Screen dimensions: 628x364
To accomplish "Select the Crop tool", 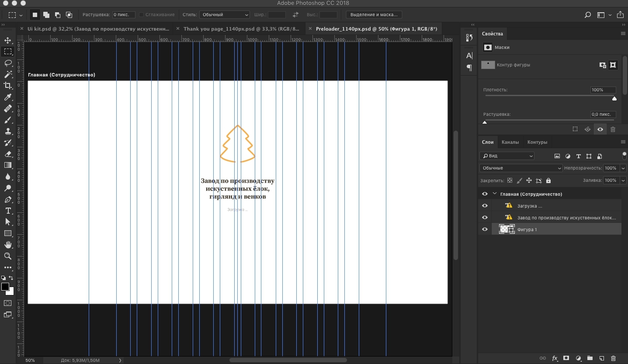I will click(x=8, y=86).
